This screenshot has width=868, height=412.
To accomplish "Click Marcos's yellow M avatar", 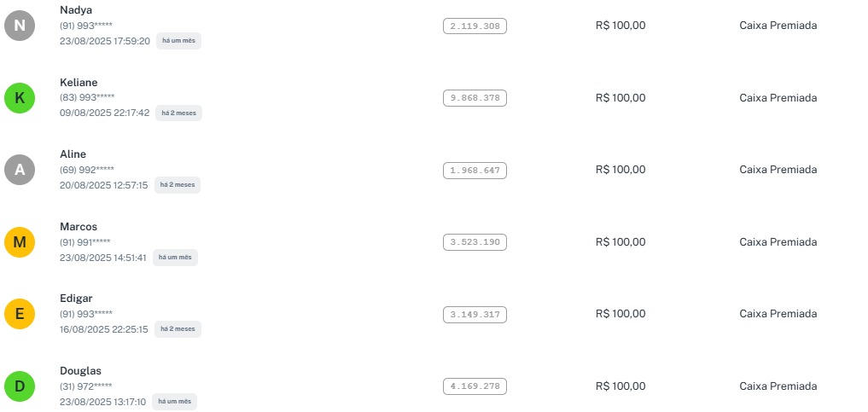I will click(20, 242).
